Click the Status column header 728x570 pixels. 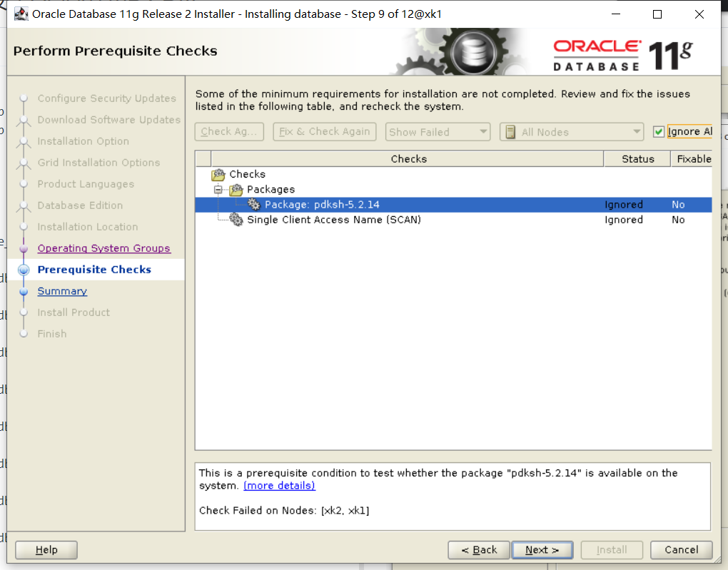pyautogui.click(x=637, y=159)
